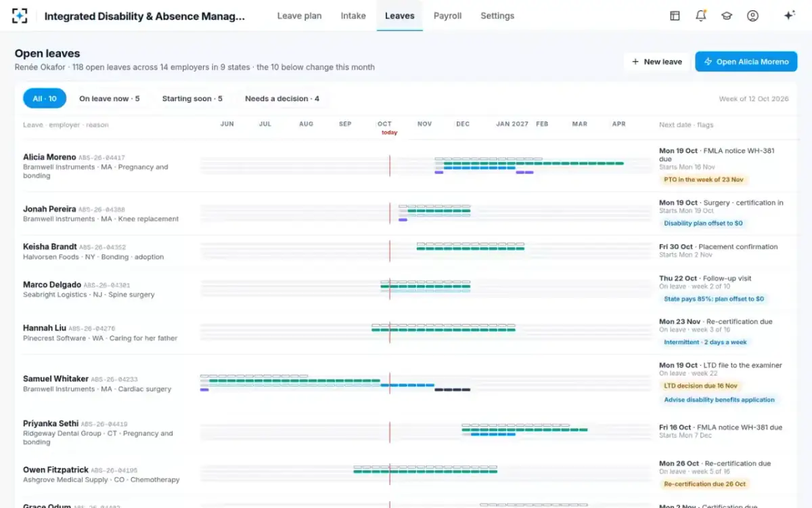This screenshot has width=812, height=508.
Task: Click the "Week of 12 Oct 2026" label
Action: 754,99
